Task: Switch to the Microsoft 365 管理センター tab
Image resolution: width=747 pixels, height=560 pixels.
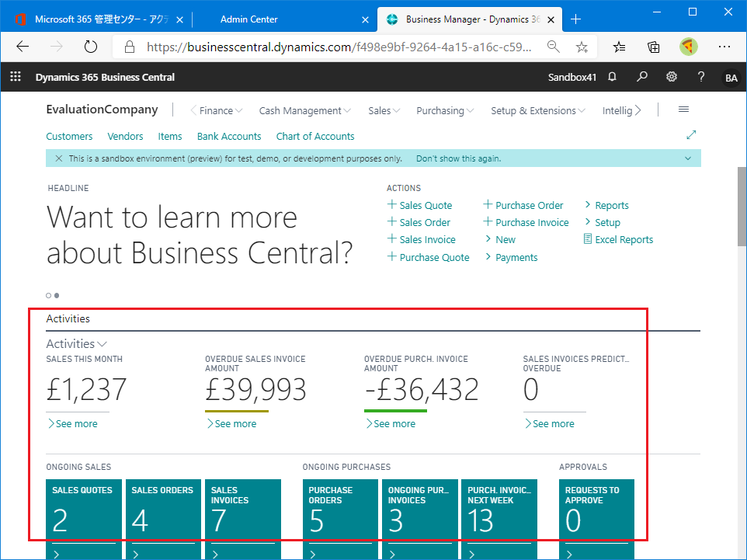Action: [x=102, y=19]
